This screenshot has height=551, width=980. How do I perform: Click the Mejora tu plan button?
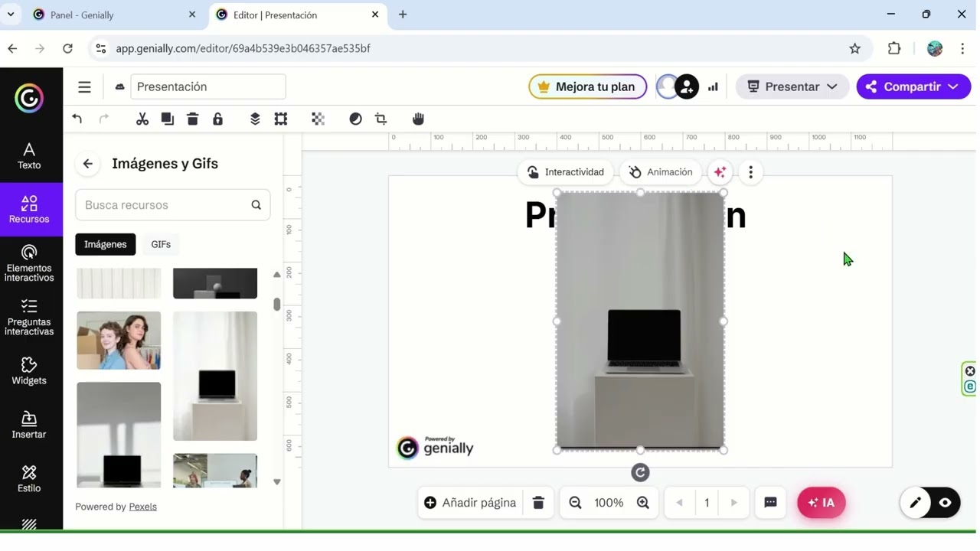[587, 87]
